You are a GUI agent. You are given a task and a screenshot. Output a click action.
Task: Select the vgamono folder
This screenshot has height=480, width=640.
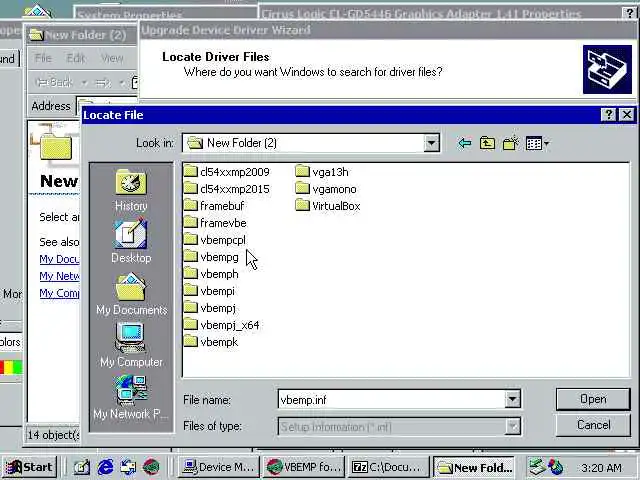(326, 189)
